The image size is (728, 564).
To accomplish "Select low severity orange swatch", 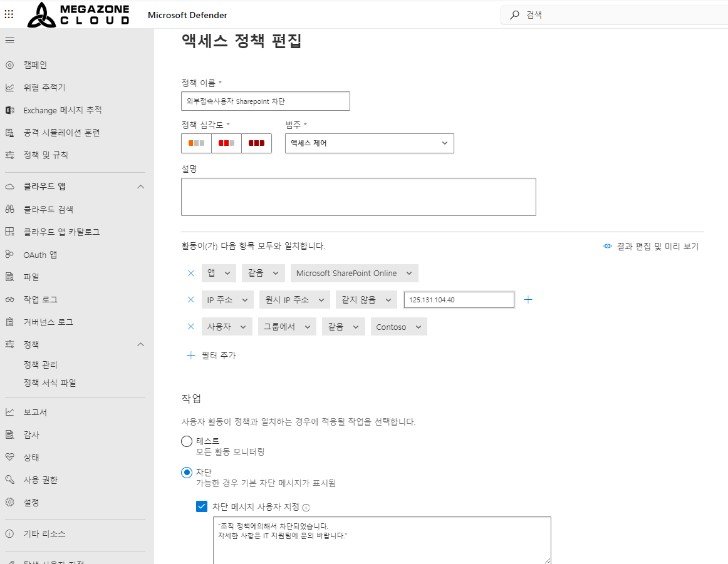I will (196, 143).
